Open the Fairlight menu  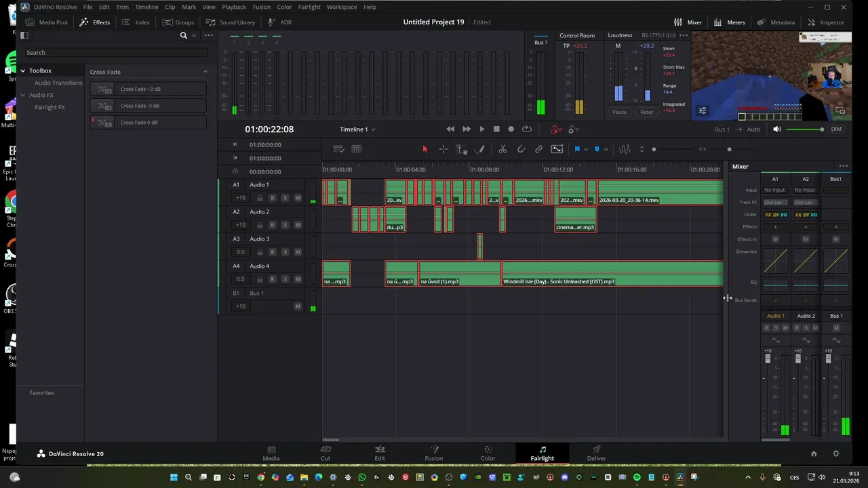309,7
